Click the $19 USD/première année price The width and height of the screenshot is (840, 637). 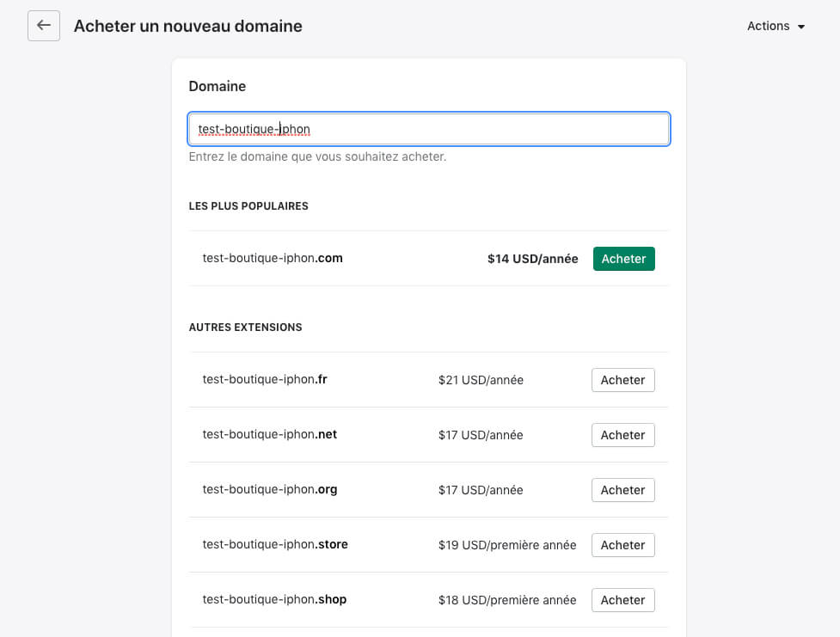506,545
